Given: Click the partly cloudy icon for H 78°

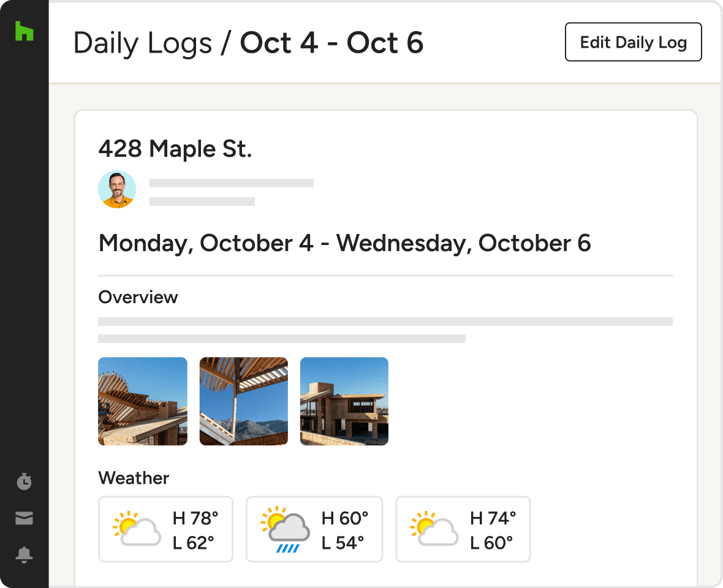Looking at the screenshot, I should tap(137, 529).
